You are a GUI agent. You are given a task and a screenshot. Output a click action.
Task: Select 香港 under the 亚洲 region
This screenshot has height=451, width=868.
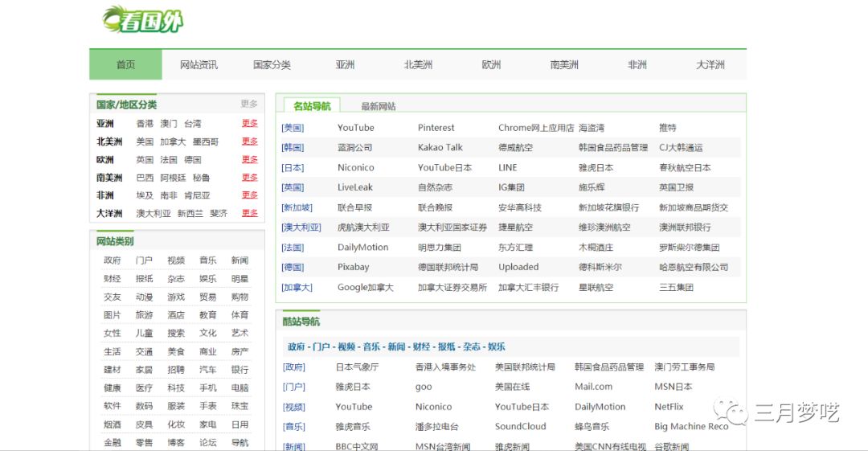click(145, 124)
